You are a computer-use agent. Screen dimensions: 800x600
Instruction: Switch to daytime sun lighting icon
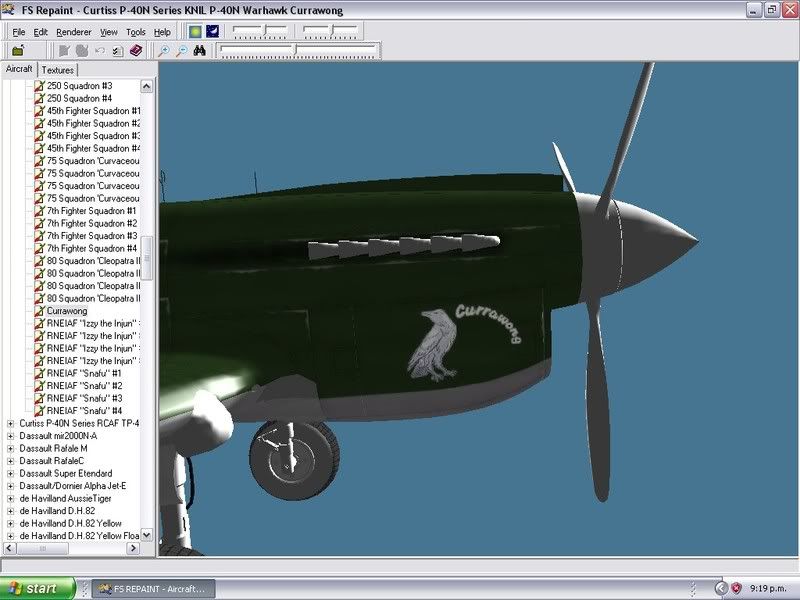pos(194,32)
